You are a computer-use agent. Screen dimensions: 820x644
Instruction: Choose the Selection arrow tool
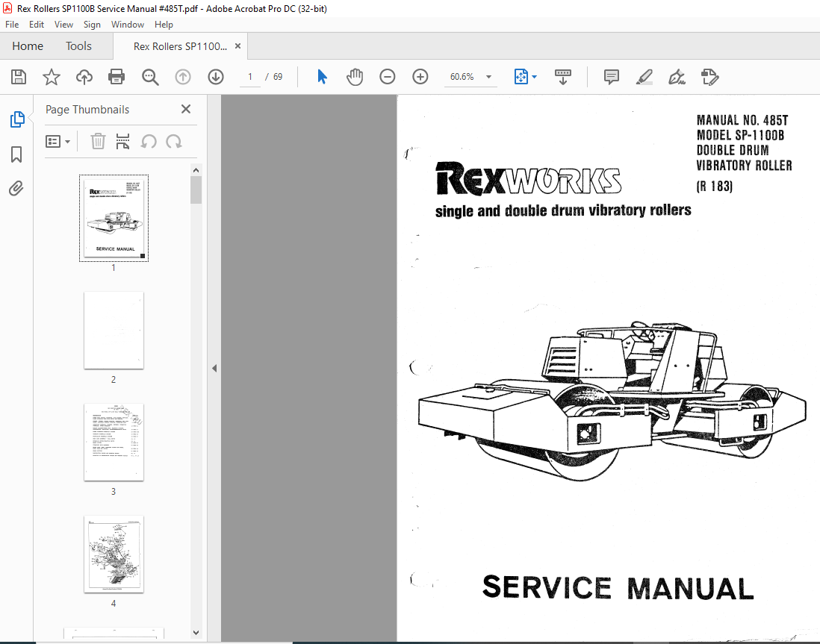[322, 77]
